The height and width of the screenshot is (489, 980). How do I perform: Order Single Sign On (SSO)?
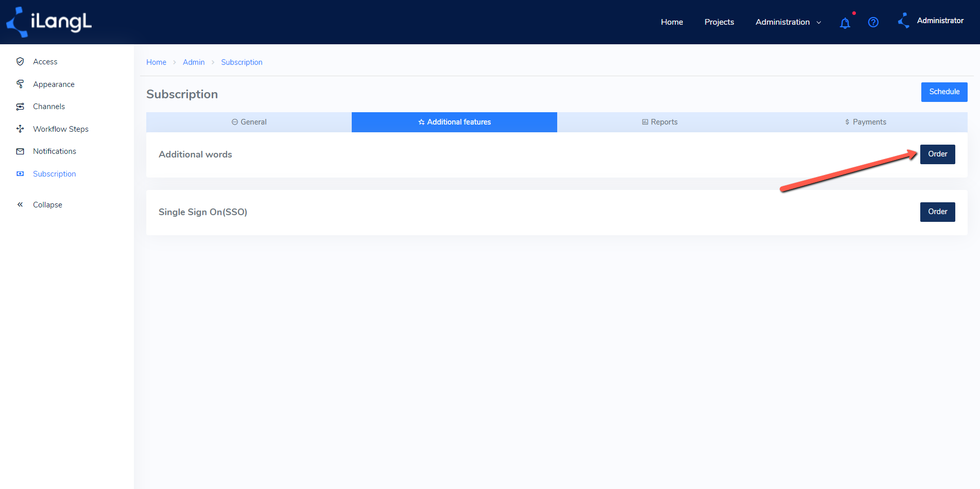937,212
